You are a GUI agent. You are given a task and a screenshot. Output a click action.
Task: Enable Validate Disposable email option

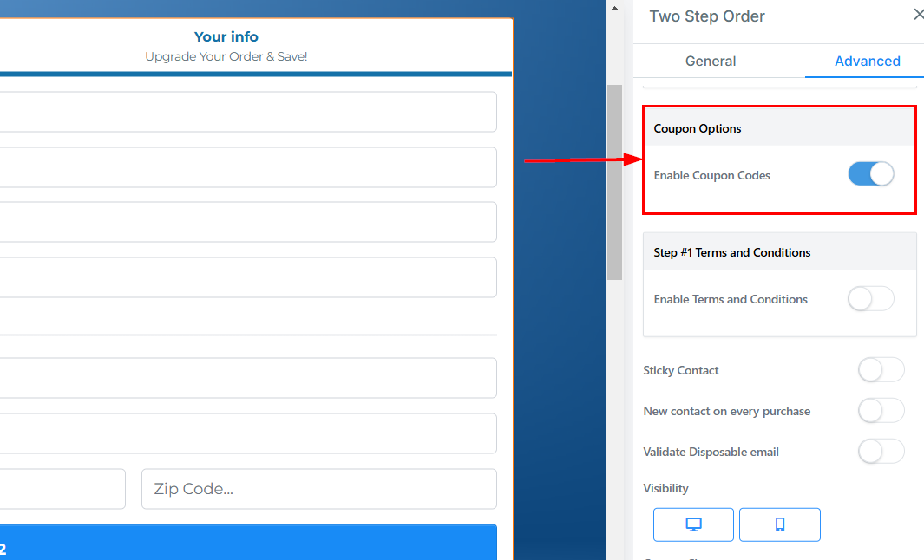(x=881, y=452)
